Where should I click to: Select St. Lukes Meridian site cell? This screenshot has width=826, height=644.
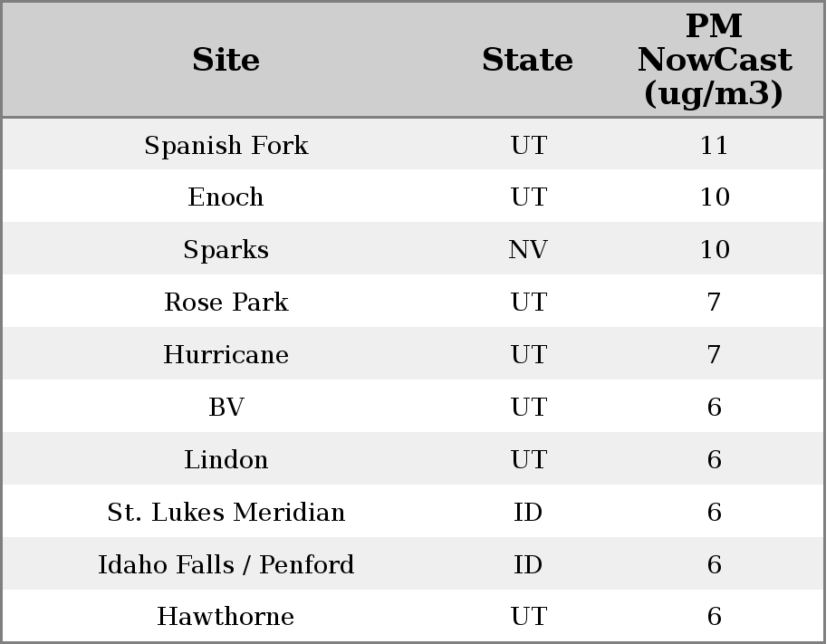(x=226, y=513)
